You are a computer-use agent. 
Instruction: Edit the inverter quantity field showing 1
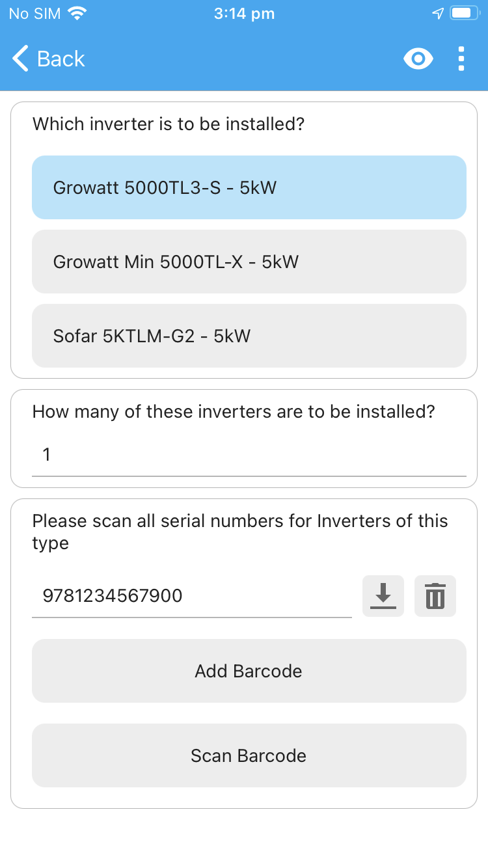249,454
